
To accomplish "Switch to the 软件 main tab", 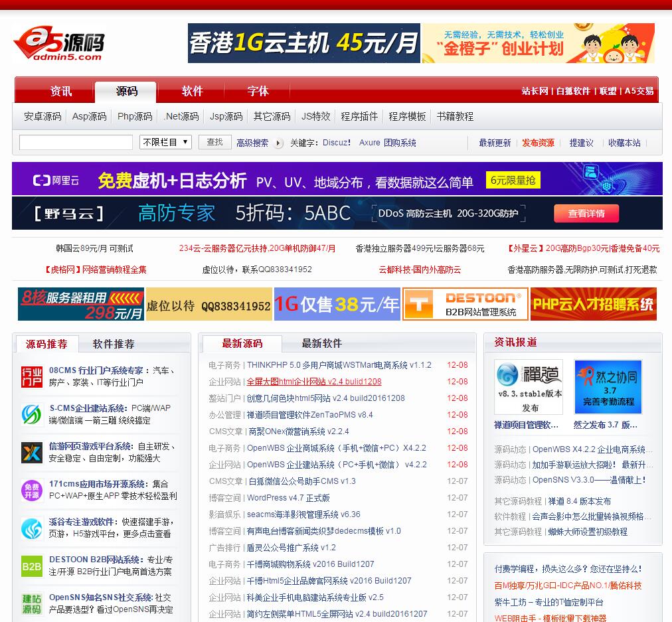I will click(x=192, y=91).
